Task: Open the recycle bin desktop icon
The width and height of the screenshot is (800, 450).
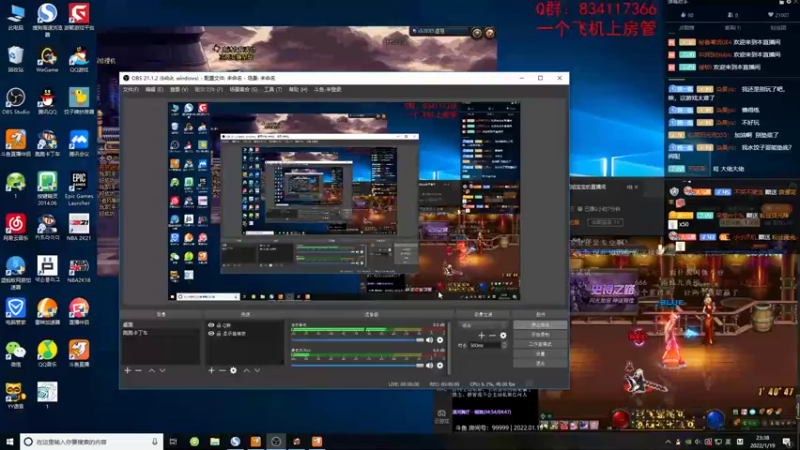Action: pyautogui.click(x=15, y=59)
